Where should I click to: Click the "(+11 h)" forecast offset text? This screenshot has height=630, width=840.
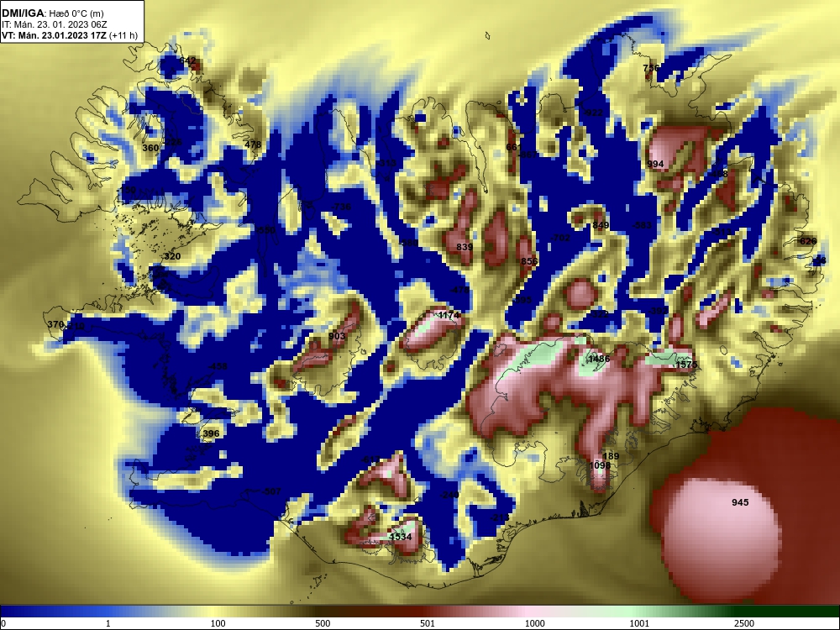(x=123, y=36)
